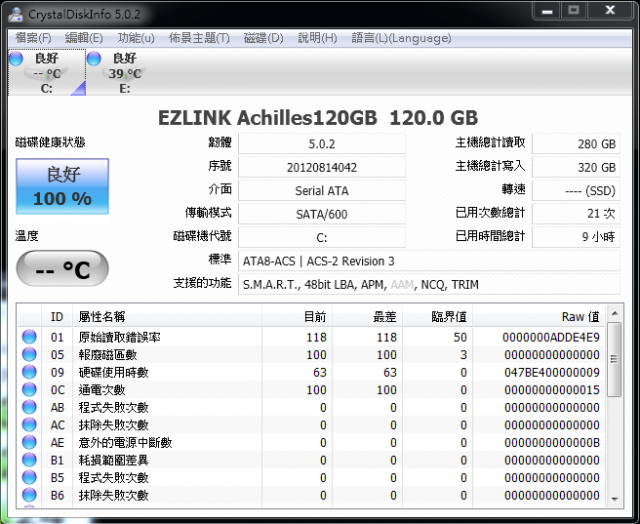Click the 介面 field showing Serial ATA
Viewport: 640px width, 524px height.
(322, 191)
